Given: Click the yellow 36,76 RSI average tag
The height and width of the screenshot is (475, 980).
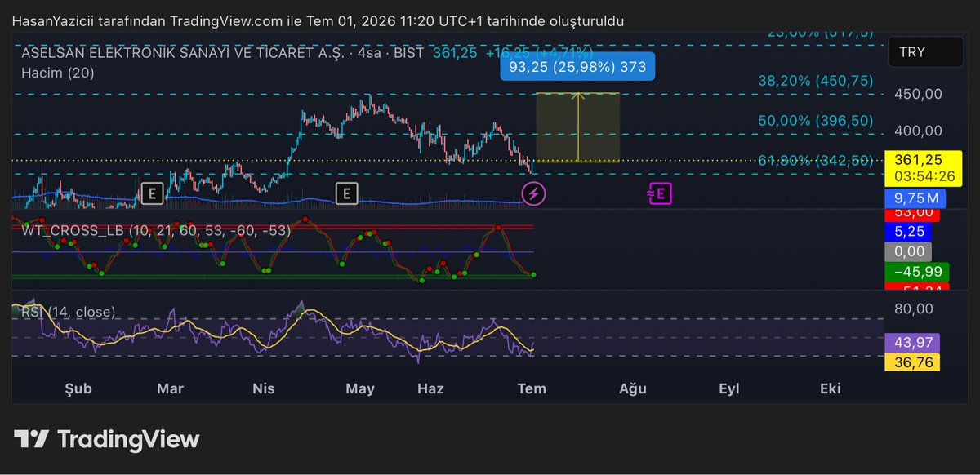Looking at the screenshot, I should [912, 362].
